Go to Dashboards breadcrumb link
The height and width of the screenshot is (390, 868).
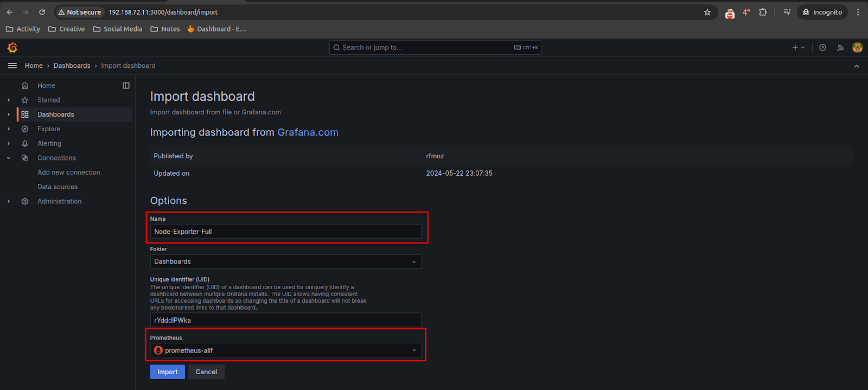click(72, 66)
